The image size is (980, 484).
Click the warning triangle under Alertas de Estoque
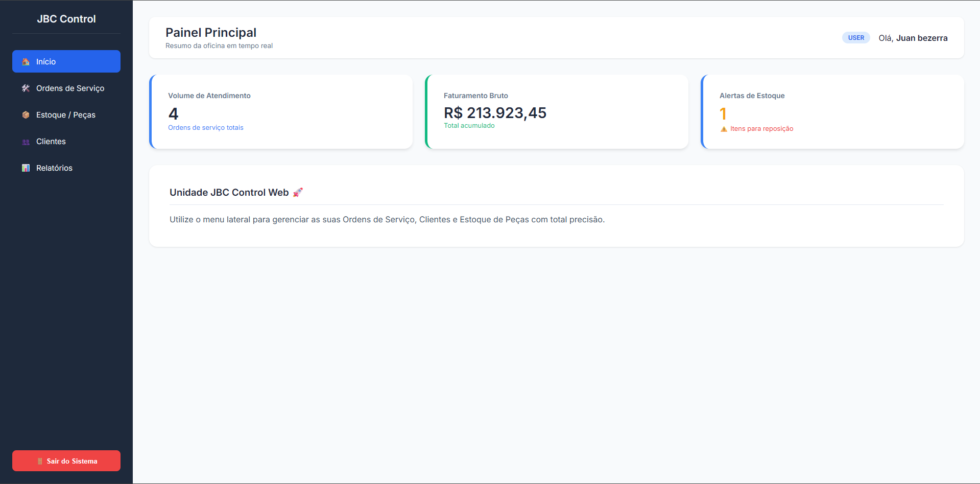[x=724, y=129]
